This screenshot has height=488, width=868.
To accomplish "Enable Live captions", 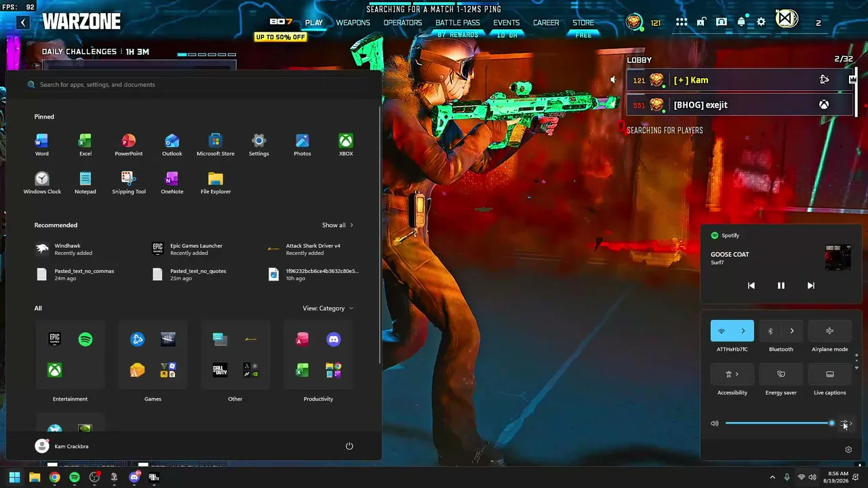I will click(x=830, y=374).
